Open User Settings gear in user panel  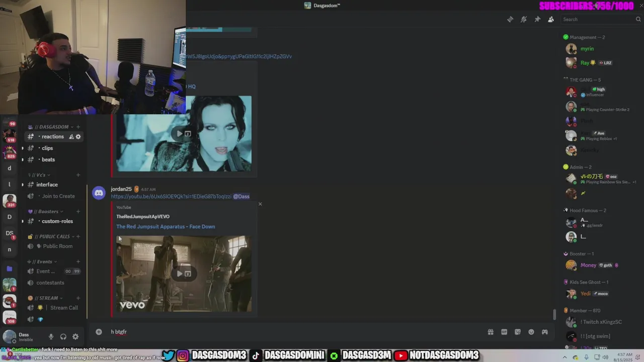[x=75, y=337]
